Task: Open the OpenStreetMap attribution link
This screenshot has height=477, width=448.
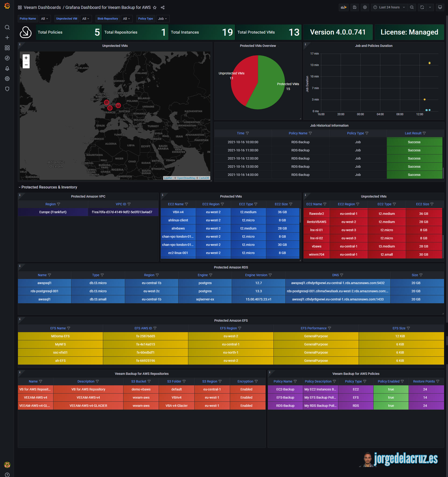Action: tap(186, 178)
